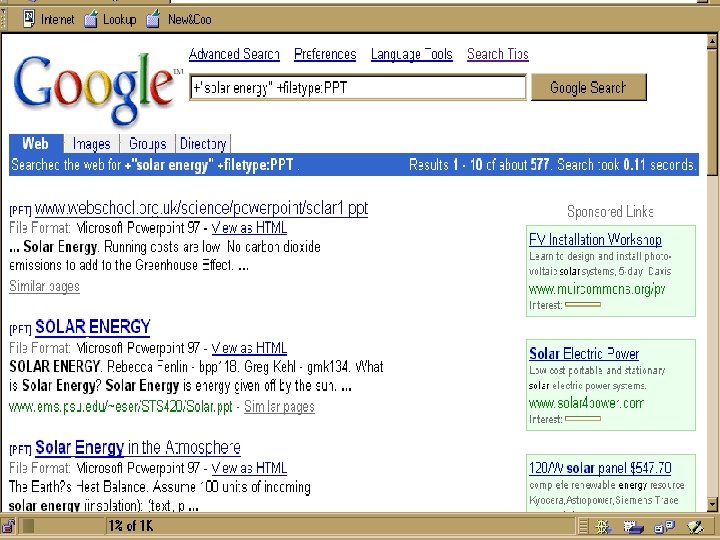Click the vertical scrollbar down arrow
Screen dimensions: 720x540
coord(712,504)
